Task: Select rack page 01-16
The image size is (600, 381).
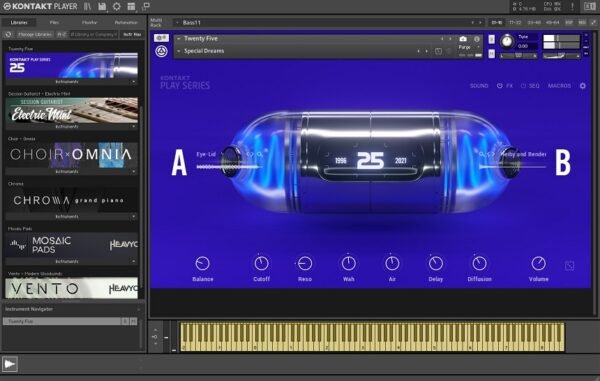Action: [497, 23]
